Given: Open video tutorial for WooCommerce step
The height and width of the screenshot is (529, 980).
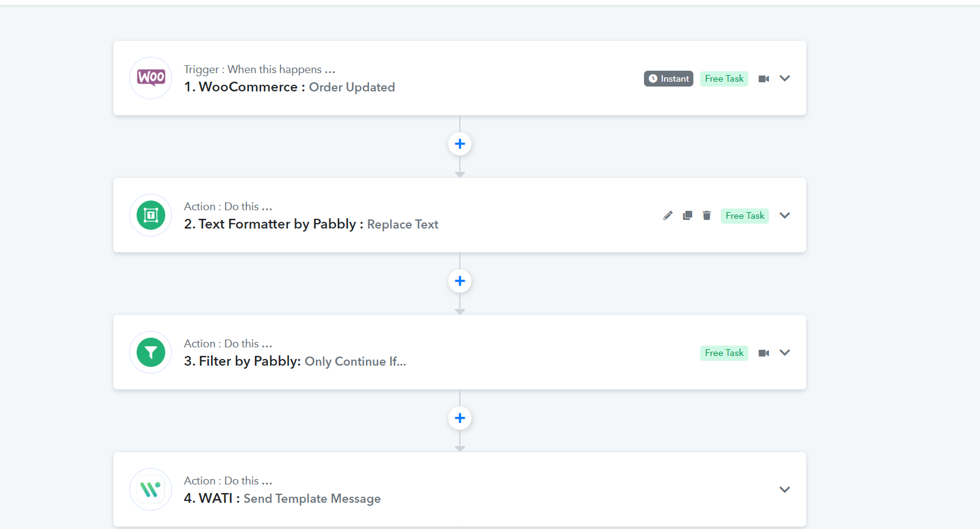Looking at the screenshot, I should click(764, 79).
